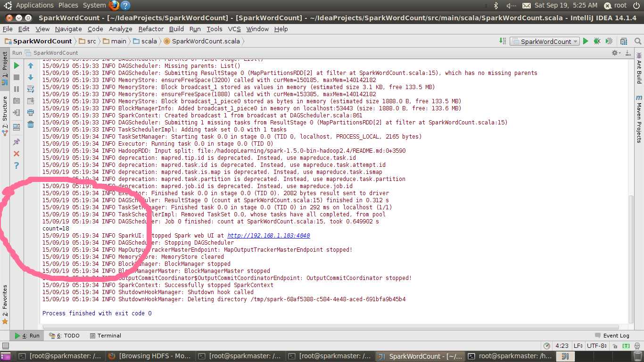This screenshot has height=362, width=644.
Task: Click src folder breadcrumb
Action: pos(88,41)
